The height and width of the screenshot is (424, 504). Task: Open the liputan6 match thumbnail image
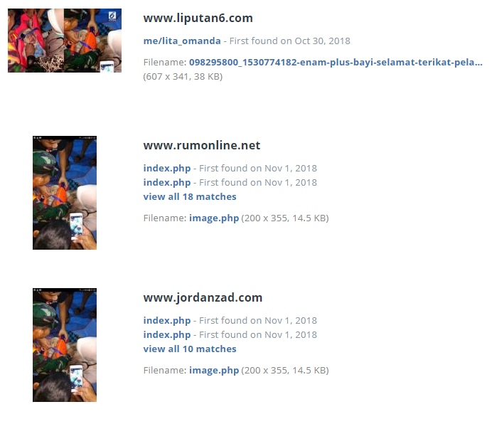65,41
